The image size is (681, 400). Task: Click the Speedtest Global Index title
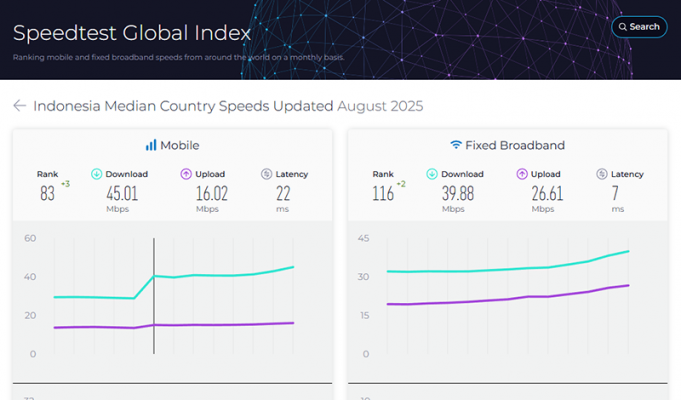click(x=132, y=32)
